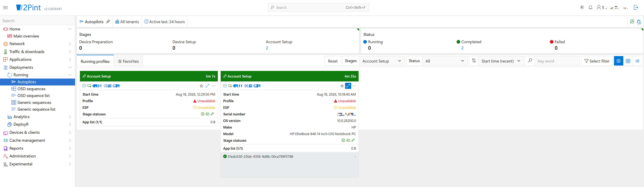Image resolution: width=644 pixels, height=187 pixels.
Task: Collapse the Deployments section
Action: pos(70,67)
